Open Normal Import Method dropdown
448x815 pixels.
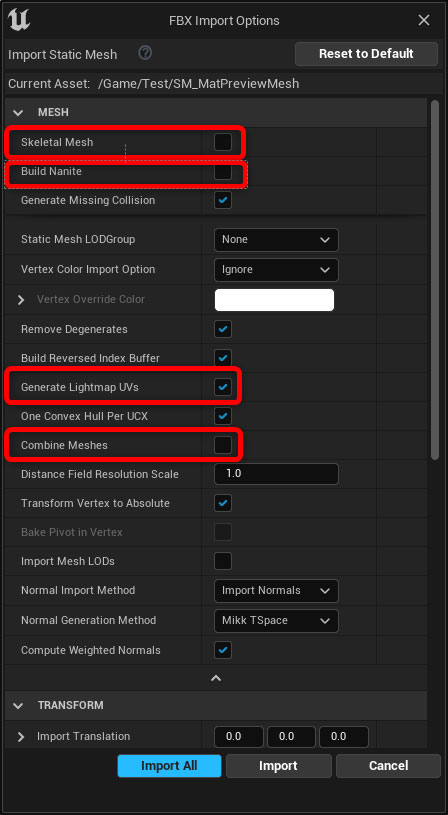276,590
